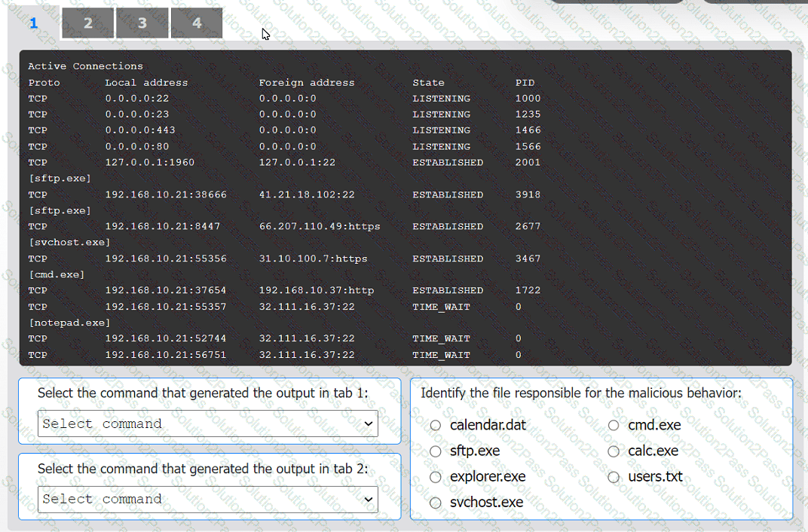This screenshot has width=808, height=532.
Task: Select cmd.exe radio option
Action: [614, 426]
